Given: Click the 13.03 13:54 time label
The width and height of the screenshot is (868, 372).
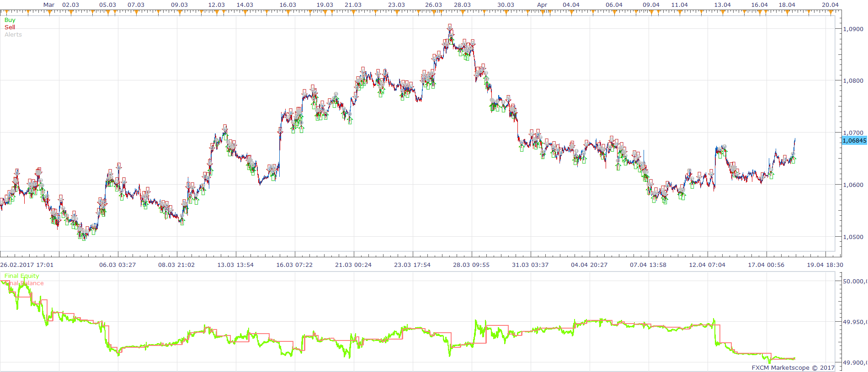Looking at the screenshot, I should click(235, 265).
